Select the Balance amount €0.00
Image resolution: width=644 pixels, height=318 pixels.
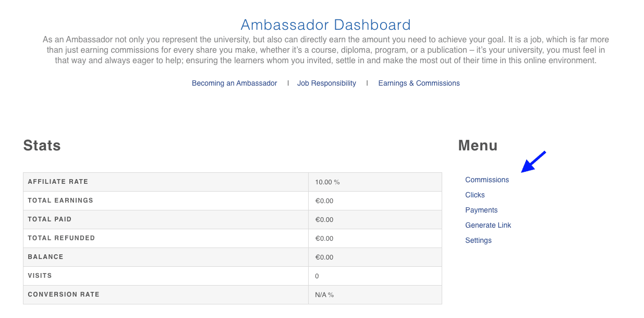point(324,257)
